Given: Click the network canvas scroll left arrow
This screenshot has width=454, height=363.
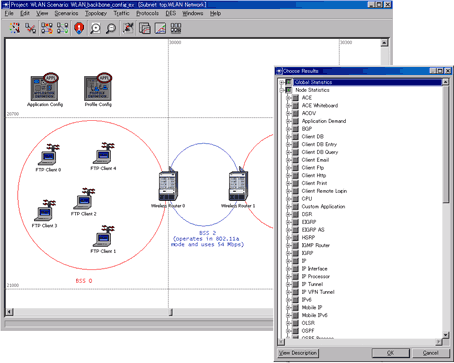Looking at the screenshot, I should 9,312.
